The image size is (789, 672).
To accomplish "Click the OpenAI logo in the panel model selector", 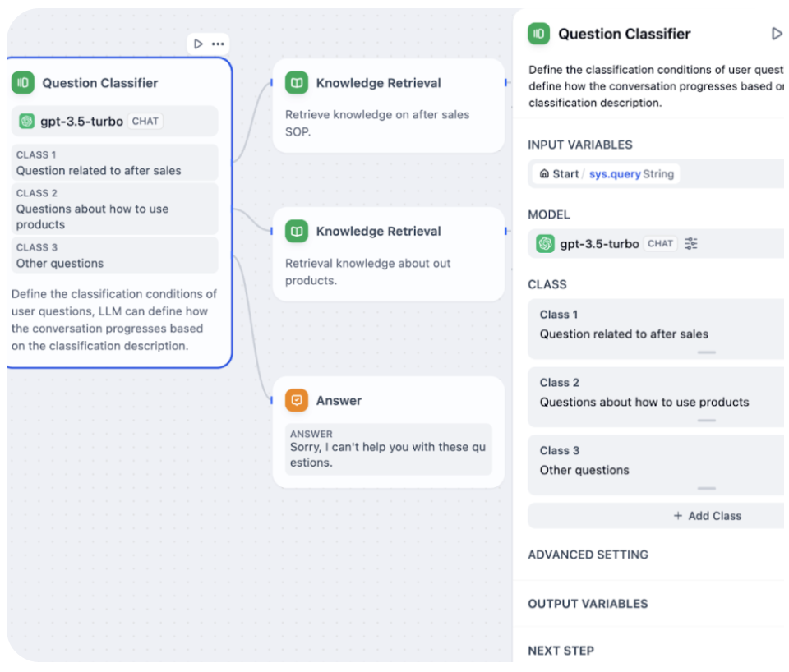I will point(545,244).
